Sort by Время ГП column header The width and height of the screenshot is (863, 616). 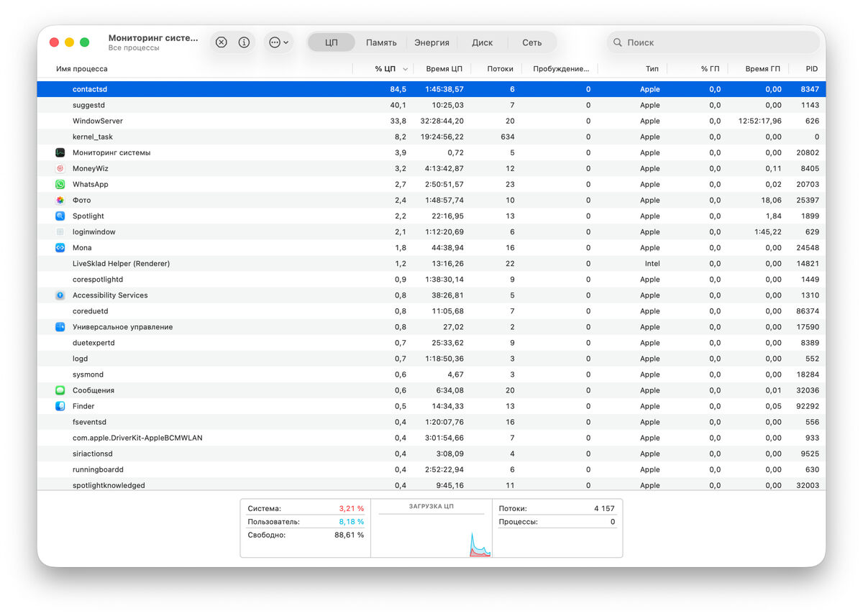[x=762, y=69]
